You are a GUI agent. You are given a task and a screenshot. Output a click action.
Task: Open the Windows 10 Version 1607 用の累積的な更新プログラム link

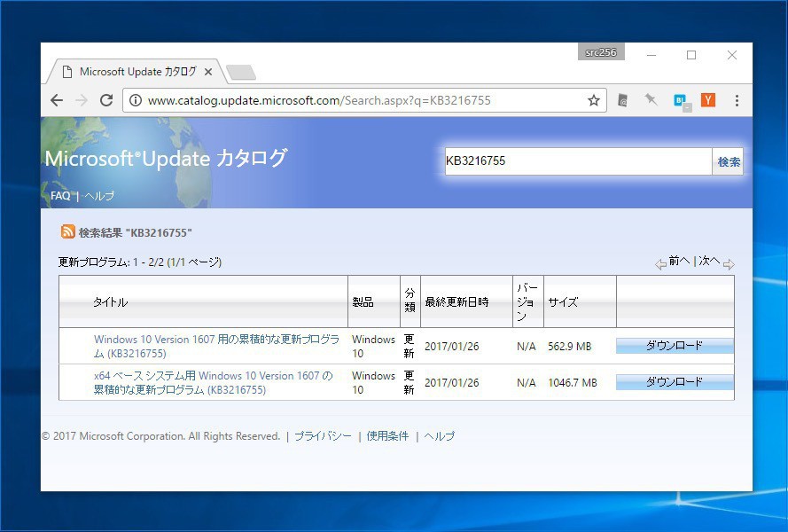[216, 346]
